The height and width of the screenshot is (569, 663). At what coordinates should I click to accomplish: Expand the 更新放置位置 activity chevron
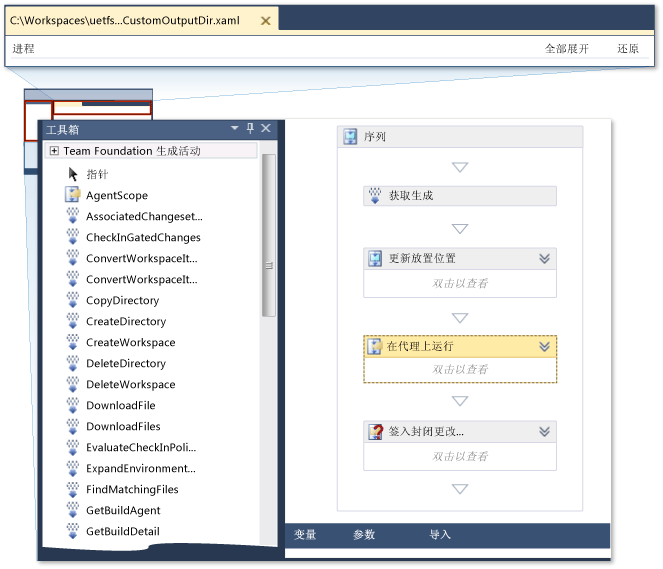coord(545,258)
